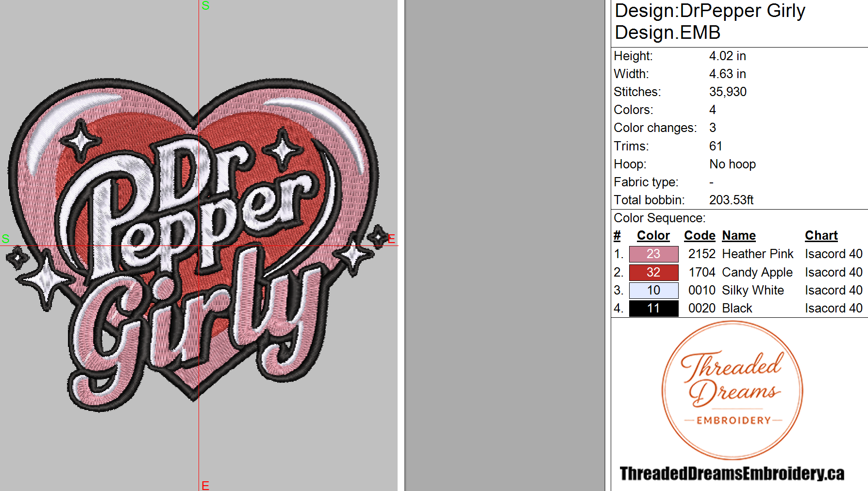868x491 pixels.
Task: Select the code 1704 cell
Action: pos(702,272)
